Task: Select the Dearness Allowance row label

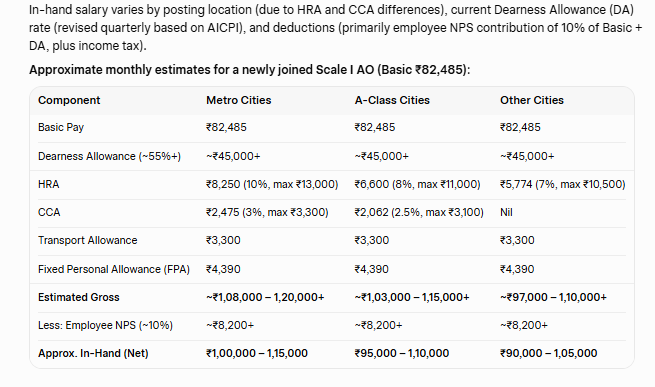Action: [x=109, y=156]
